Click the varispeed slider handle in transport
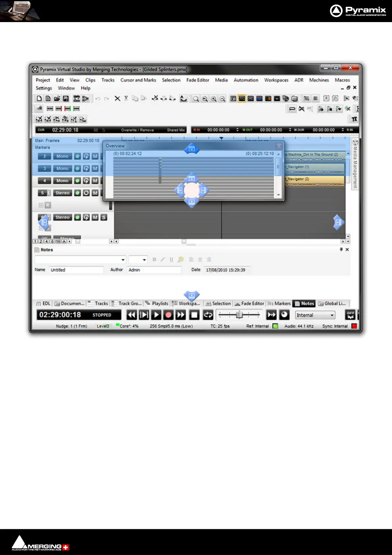This screenshot has height=555, width=392. point(239,315)
